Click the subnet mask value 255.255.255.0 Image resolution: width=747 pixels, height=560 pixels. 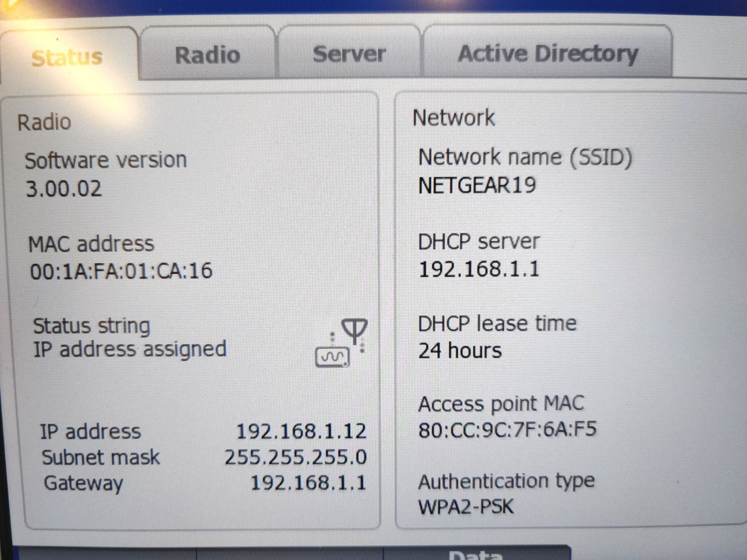[296, 457]
